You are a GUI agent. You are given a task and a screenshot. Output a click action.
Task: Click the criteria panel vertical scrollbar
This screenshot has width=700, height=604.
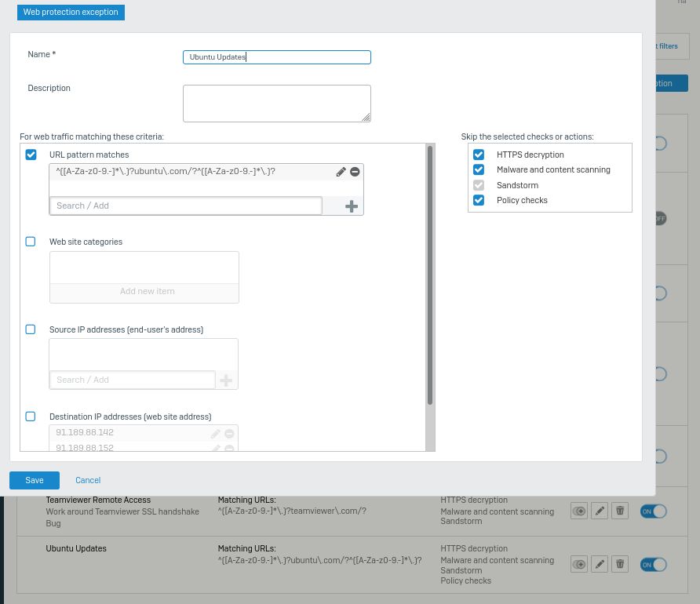pyautogui.click(x=430, y=275)
